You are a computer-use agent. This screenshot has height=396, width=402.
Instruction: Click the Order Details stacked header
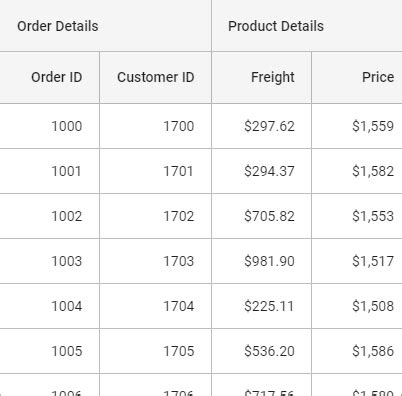pyautogui.click(x=105, y=26)
